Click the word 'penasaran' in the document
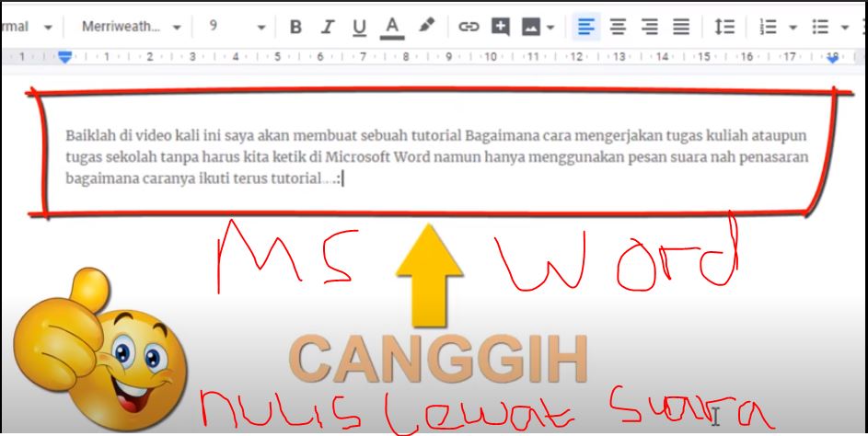Image resolution: width=868 pixels, height=436 pixels. click(776, 157)
